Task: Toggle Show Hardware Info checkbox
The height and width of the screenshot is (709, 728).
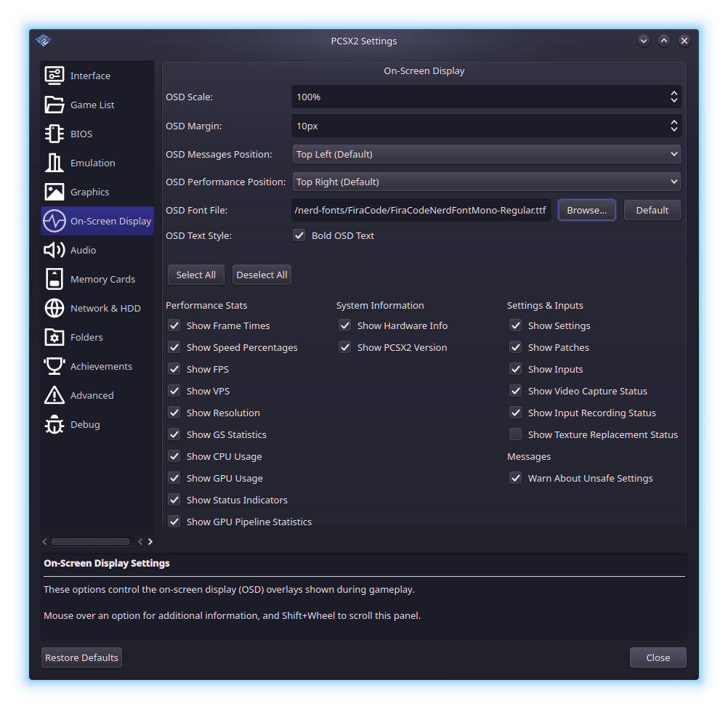Action: [x=344, y=325]
